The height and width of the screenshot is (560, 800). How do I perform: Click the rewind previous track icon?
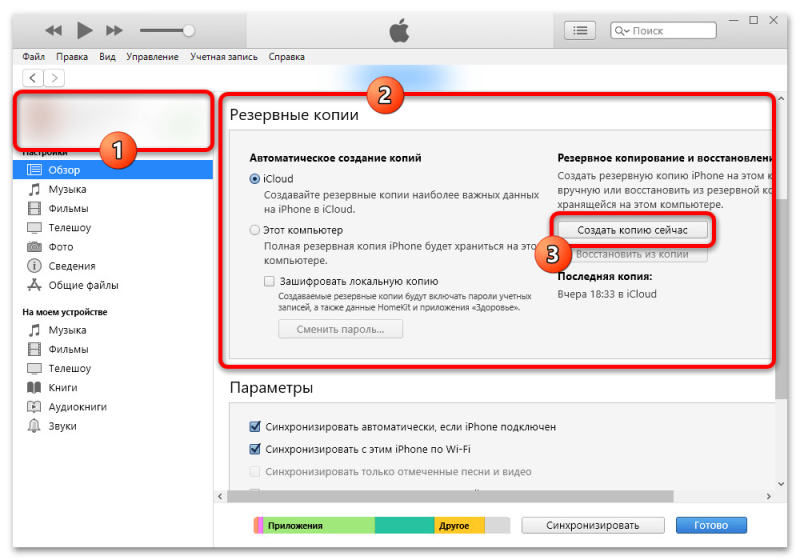54,31
